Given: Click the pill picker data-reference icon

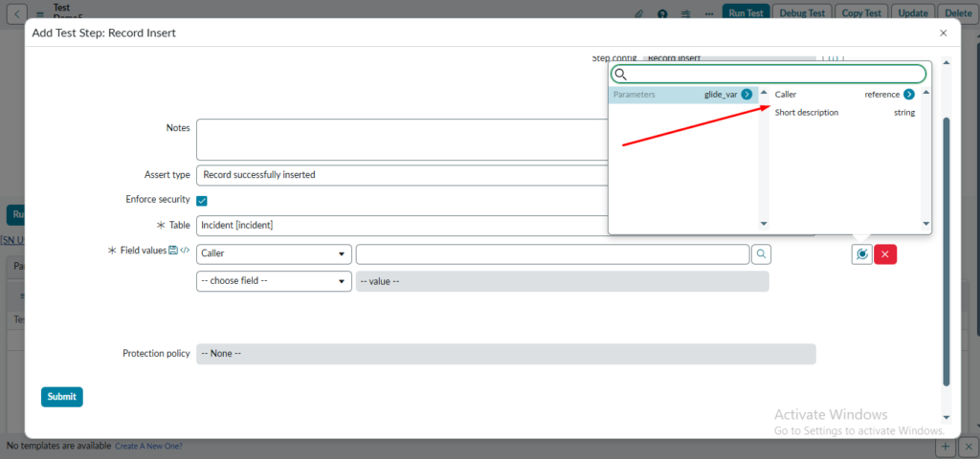Looking at the screenshot, I should (861, 254).
